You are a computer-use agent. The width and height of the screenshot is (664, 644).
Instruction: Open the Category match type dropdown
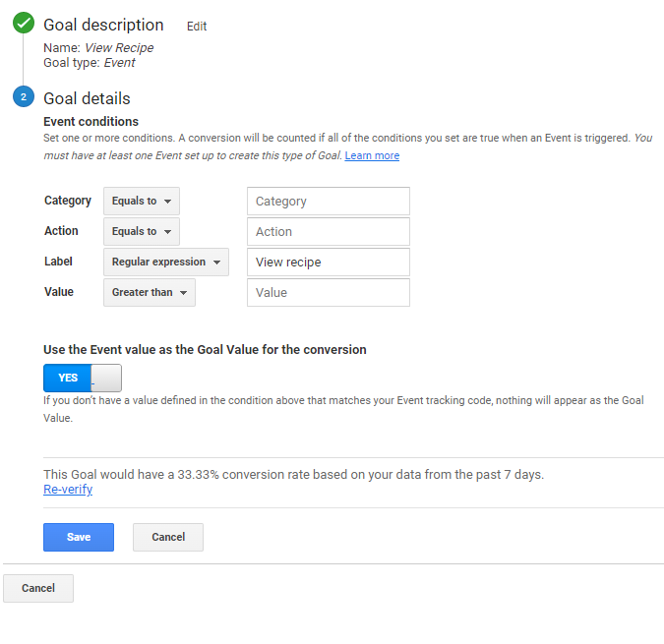[x=141, y=201]
